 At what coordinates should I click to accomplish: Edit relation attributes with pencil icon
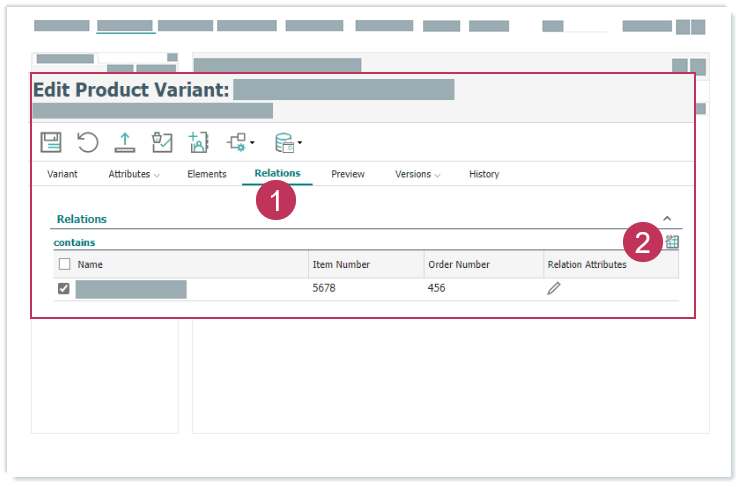(554, 288)
